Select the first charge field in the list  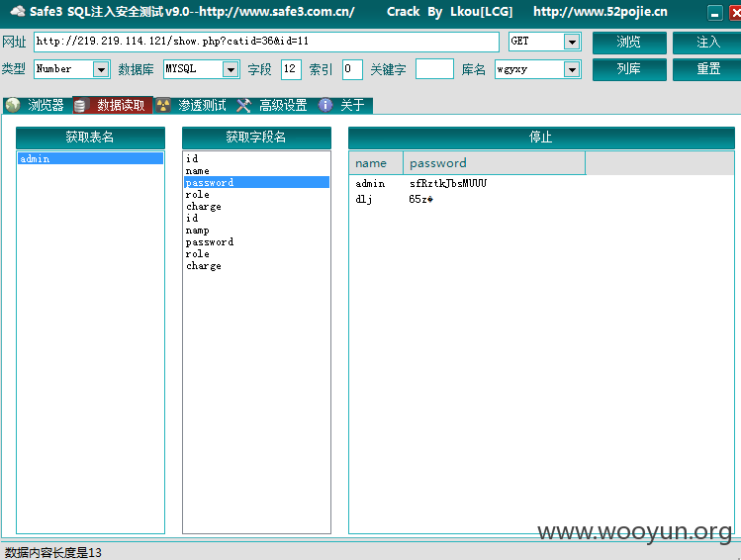[x=256, y=206]
